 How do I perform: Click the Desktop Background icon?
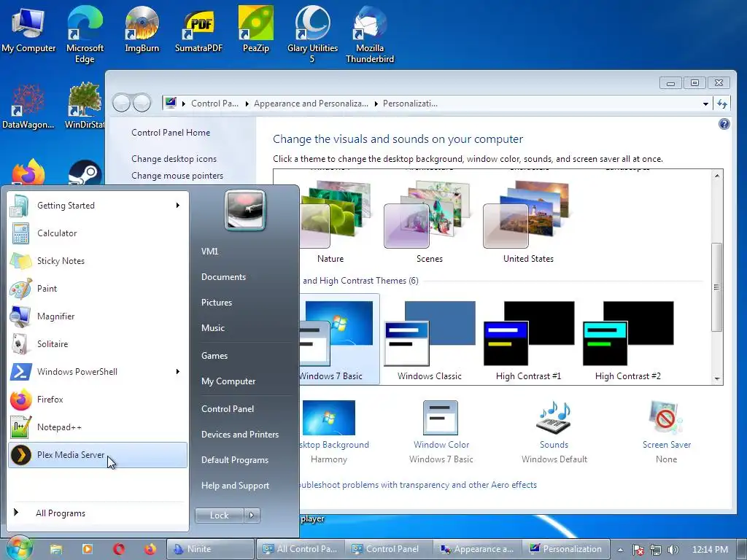pos(329,418)
